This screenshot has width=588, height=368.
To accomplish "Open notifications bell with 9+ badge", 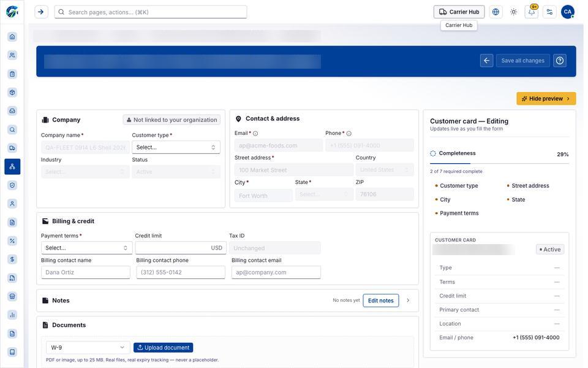I will (532, 12).
